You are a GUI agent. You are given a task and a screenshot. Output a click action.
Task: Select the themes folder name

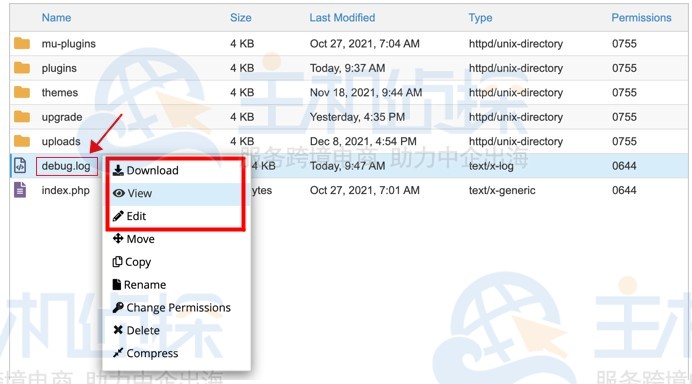click(x=60, y=93)
